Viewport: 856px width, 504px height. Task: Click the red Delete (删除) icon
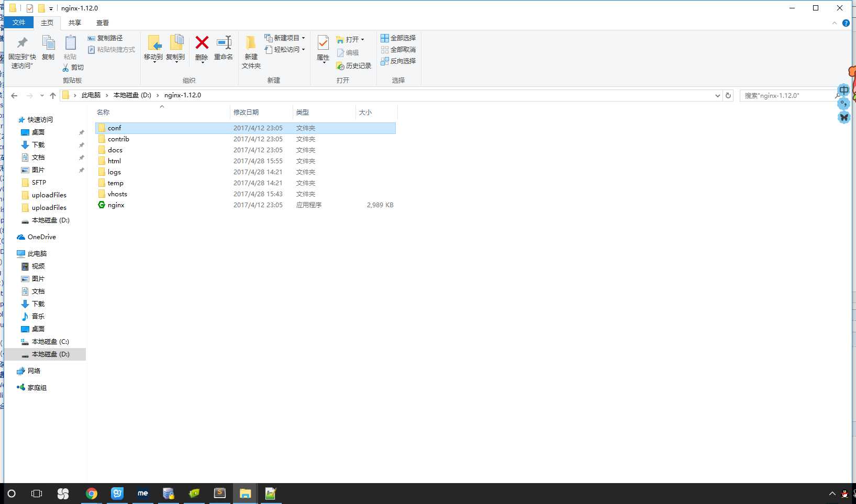[202, 42]
